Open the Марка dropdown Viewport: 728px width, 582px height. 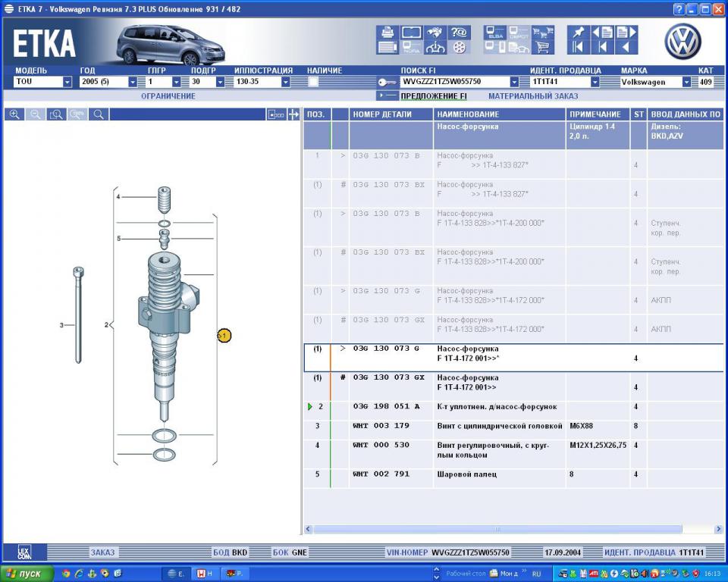[687, 82]
